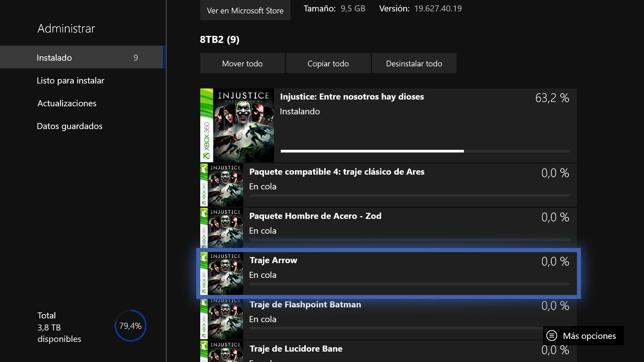Click the Más opciones menu icon
Screen dimensions: 644x362
click(552, 336)
